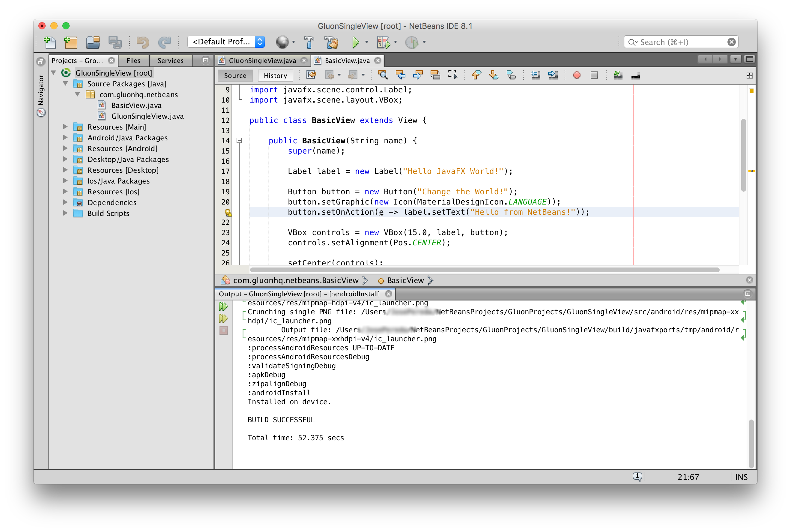This screenshot has width=791, height=532.
Task: Click the lightbulb hint on line 21
Action: coord(228,213)
